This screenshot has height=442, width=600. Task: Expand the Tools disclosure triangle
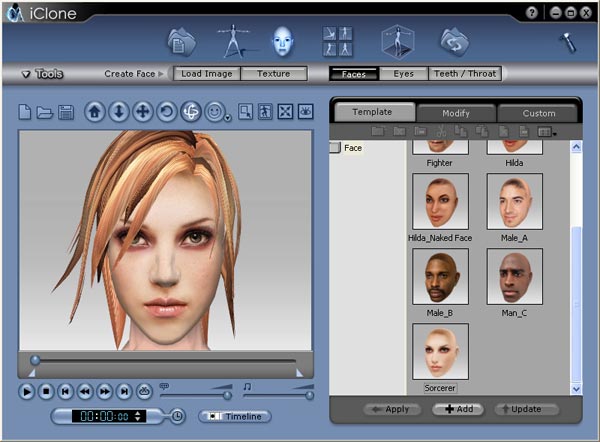pos(25,74)
